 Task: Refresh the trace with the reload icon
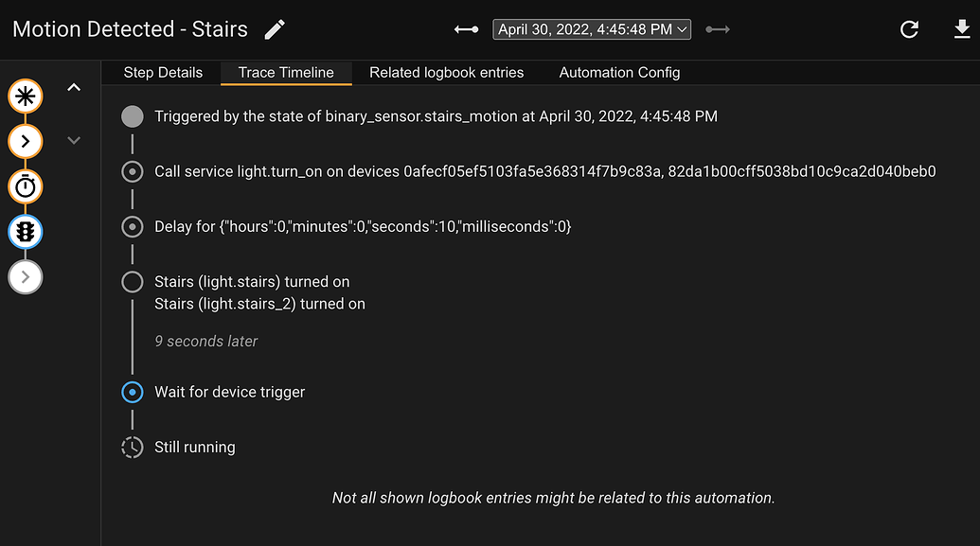tap(909, 29)
